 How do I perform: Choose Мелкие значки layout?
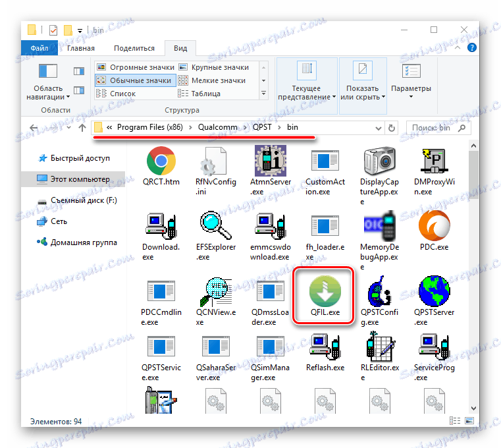click(x=212, y=80)
